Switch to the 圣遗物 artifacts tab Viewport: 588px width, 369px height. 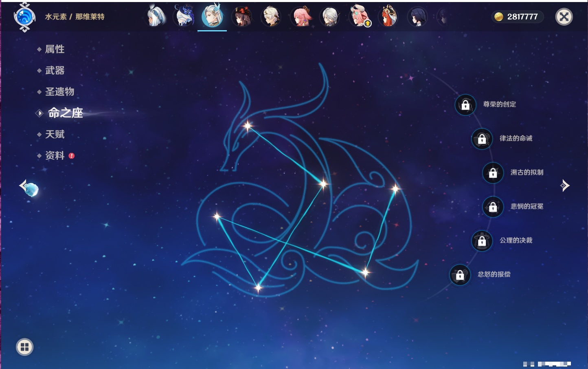tap(59, 91)
